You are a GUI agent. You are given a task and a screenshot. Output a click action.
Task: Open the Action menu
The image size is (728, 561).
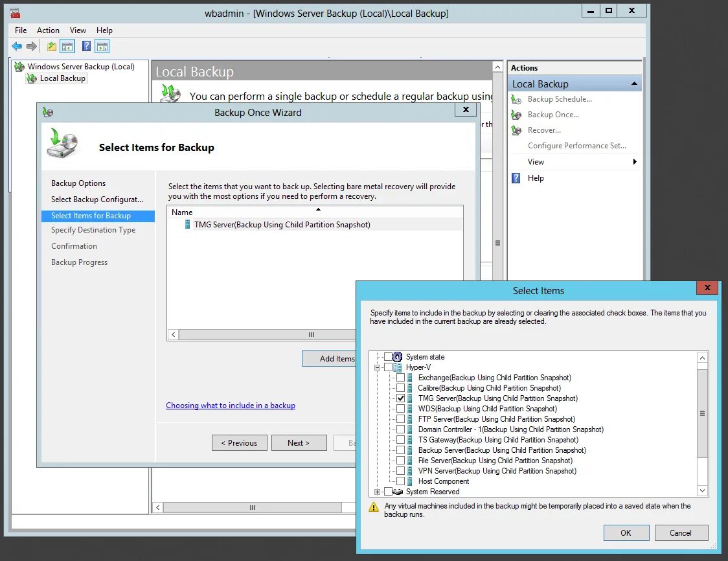coord(49,30)
